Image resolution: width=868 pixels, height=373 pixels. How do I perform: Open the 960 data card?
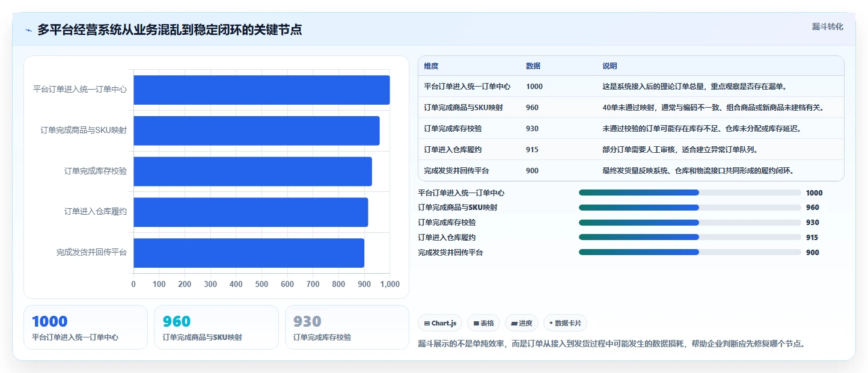coord(216,327)
